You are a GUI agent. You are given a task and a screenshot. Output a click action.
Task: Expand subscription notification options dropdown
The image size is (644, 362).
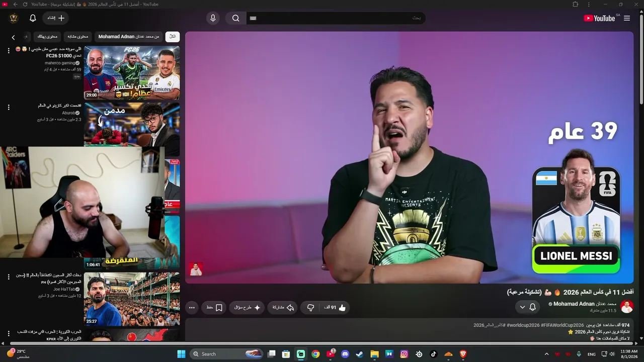(x=522, y=307)
